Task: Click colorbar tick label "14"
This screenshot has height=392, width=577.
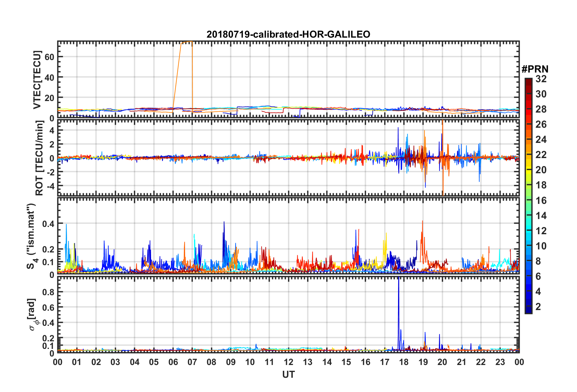Action: (x=541, y=216)
